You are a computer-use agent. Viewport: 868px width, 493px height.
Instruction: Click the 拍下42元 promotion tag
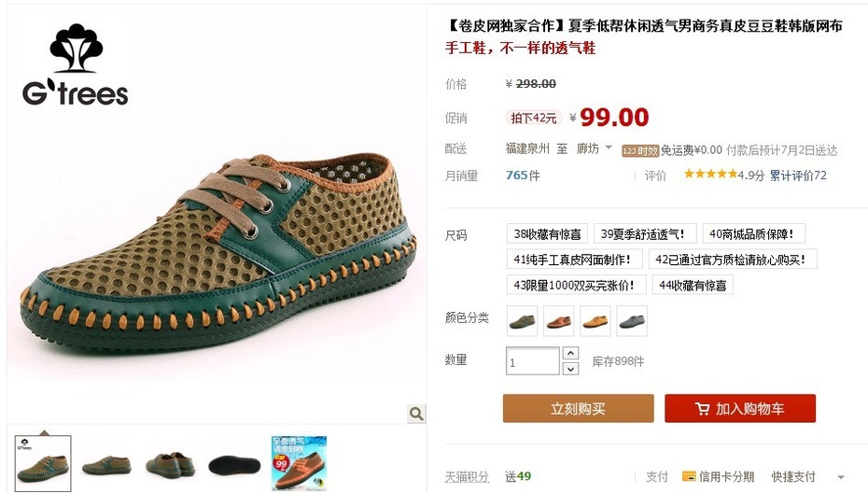[x=534, y=118]
